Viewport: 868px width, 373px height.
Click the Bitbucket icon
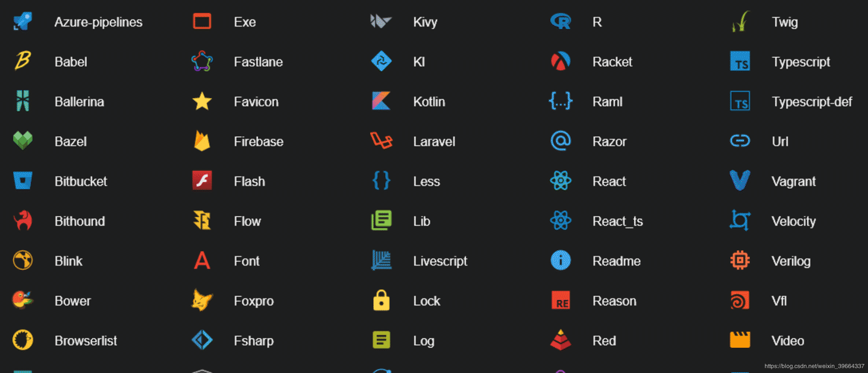[22, 181]
